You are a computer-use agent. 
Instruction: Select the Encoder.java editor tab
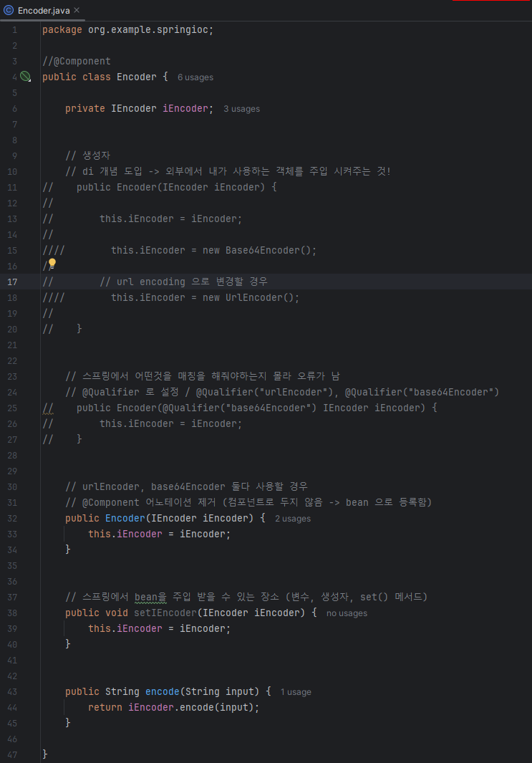pyautogui.click(x=42, y=10)
